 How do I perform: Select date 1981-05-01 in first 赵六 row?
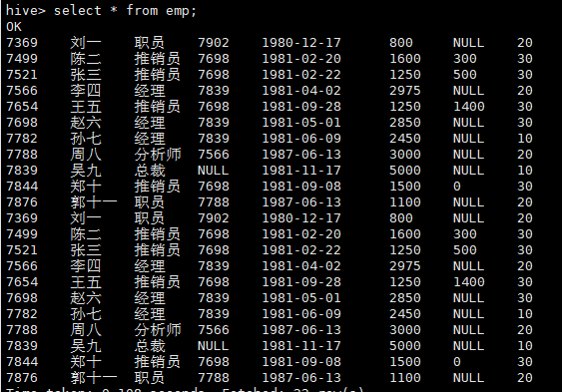(301, 123)
